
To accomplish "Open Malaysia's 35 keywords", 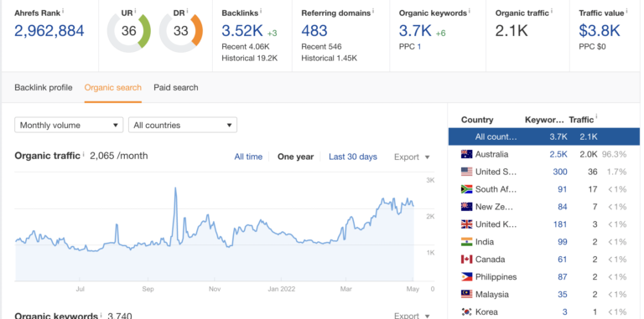I will point(563,295).
